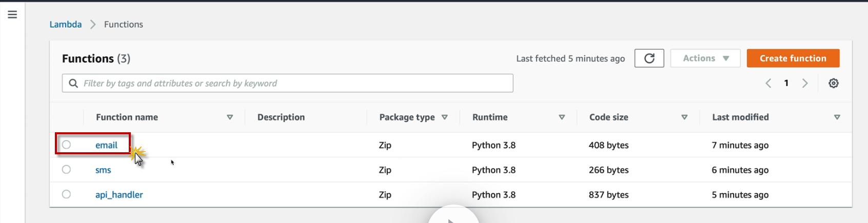Select the sms function radio button
The width and height of the screenshot is (868, 223).
66,169
